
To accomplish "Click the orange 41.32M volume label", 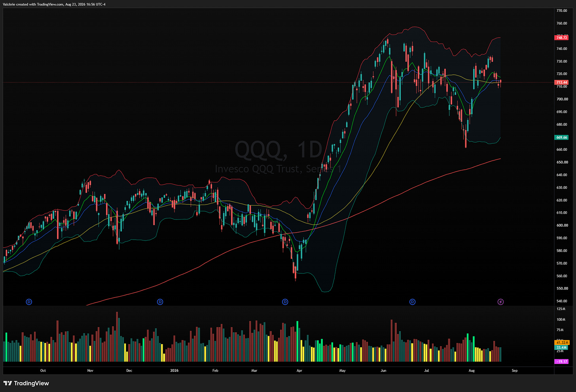I will click(x=562, y=343).
